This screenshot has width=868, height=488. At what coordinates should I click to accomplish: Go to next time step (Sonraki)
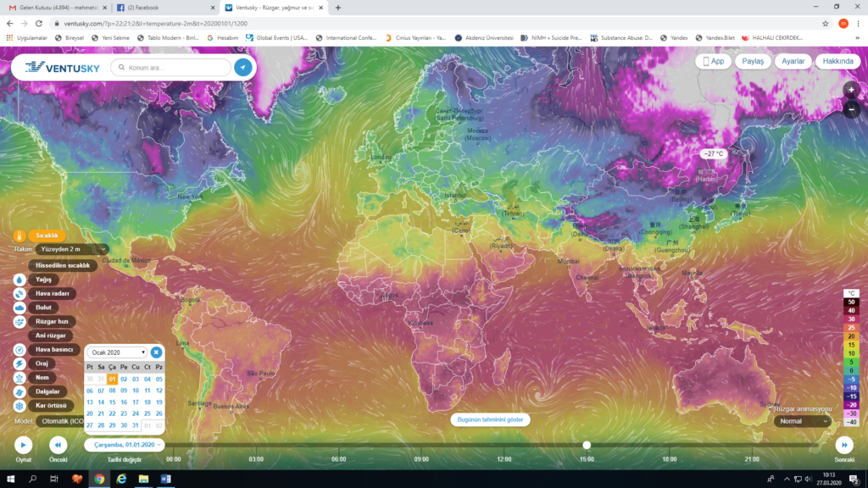(844, 445)
